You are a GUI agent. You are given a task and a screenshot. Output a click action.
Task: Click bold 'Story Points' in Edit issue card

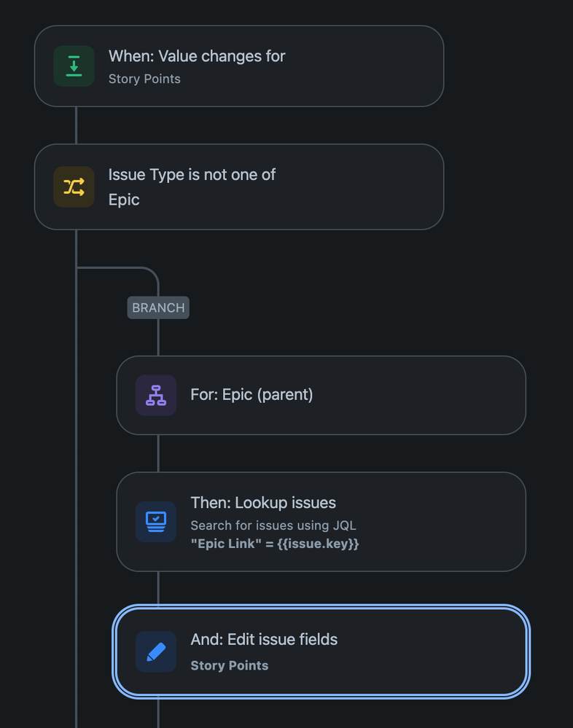click(x=229, y=665)
